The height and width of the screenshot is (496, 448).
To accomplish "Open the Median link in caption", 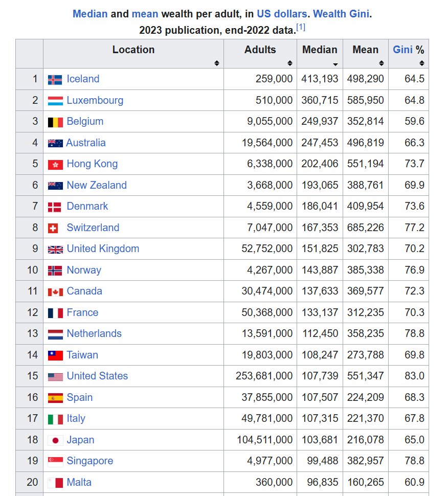I will coord(90,14).
